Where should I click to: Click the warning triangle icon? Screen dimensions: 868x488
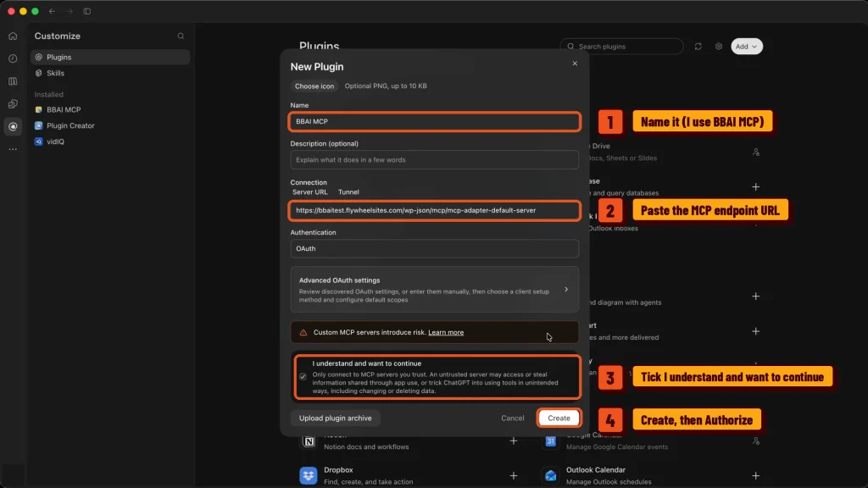(303, 332)
